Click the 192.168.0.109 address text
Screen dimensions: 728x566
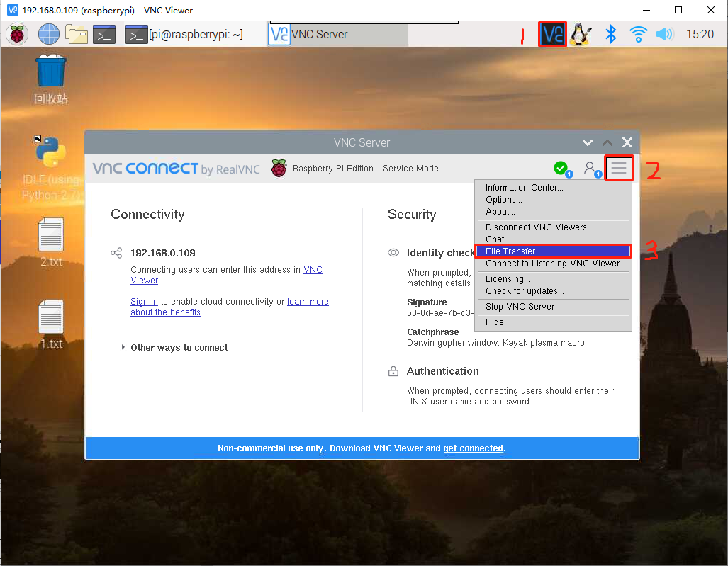tap(163, 253)
